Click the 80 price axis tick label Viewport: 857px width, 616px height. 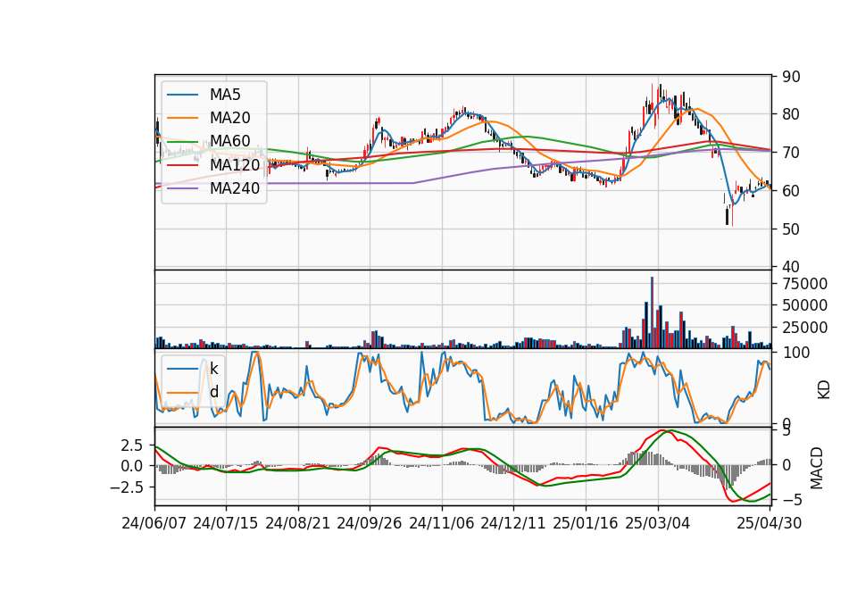click(x=791, y=115)
